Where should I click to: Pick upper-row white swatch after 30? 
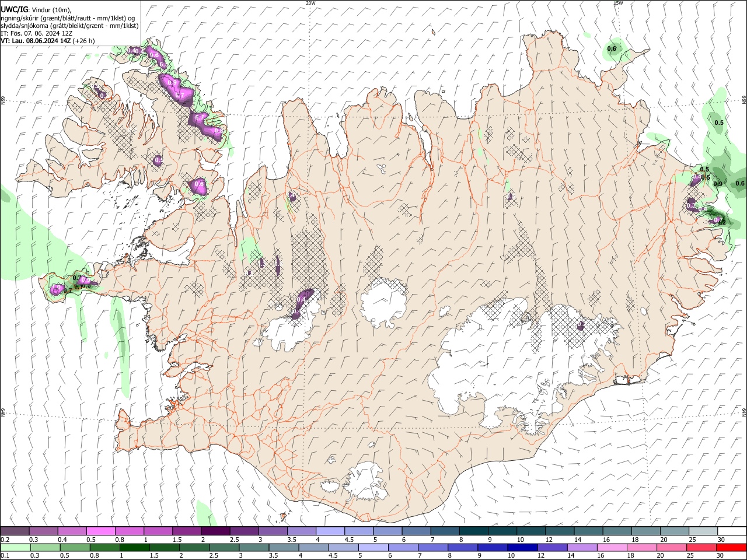click(x=732, y=531)
